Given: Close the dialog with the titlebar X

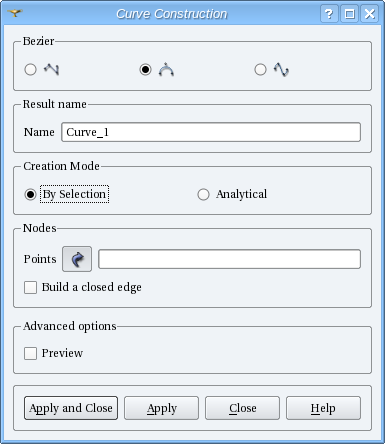Looking at the screenshot, I should click(369, 14).
